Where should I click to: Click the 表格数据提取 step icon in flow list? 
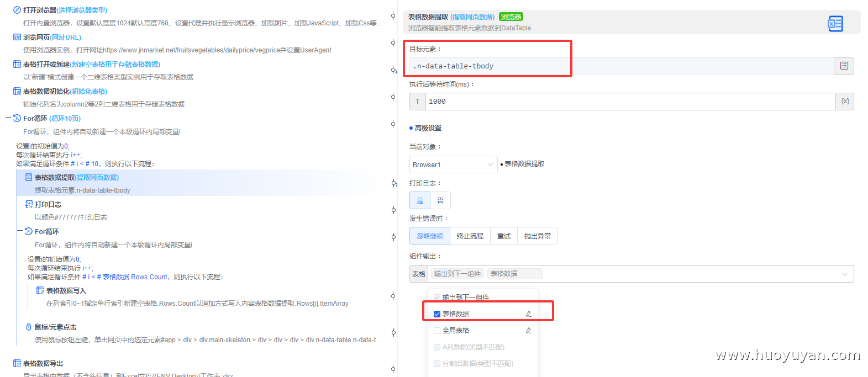coord(29,177)
